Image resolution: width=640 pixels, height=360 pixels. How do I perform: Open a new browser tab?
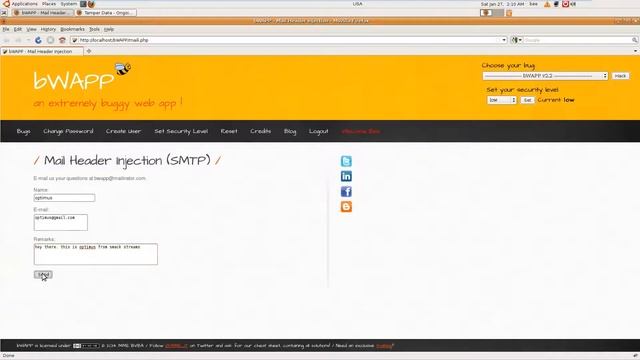pos(89,51)
